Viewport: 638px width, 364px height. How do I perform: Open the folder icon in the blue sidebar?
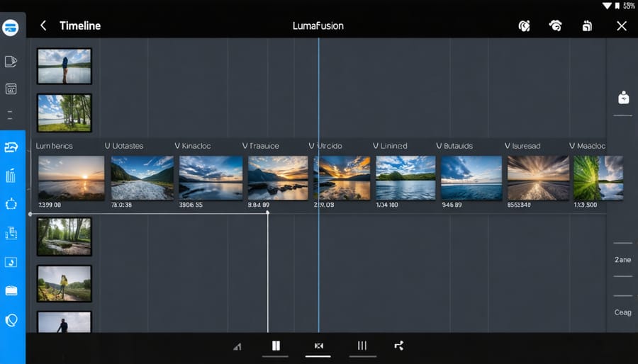tap(11, 290)
